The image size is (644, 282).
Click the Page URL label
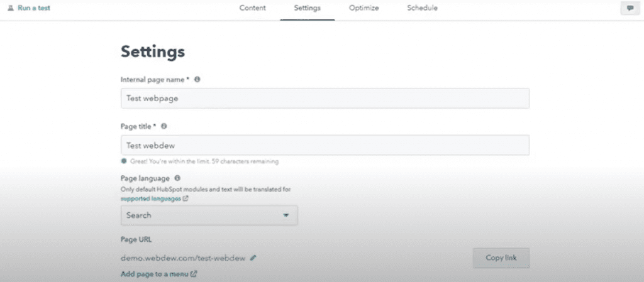(x=136, y=239)
